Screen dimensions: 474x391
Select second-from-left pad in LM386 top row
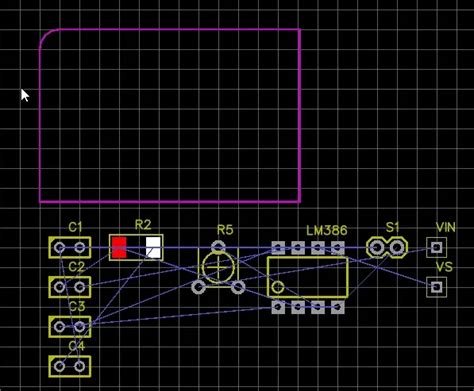pos(298,248)
